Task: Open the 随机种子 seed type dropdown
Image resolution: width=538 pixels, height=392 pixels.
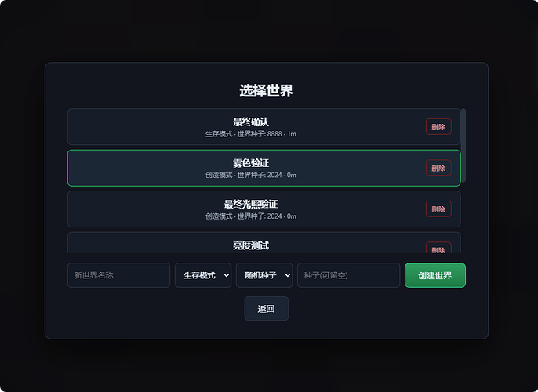Action: [264, 275]
